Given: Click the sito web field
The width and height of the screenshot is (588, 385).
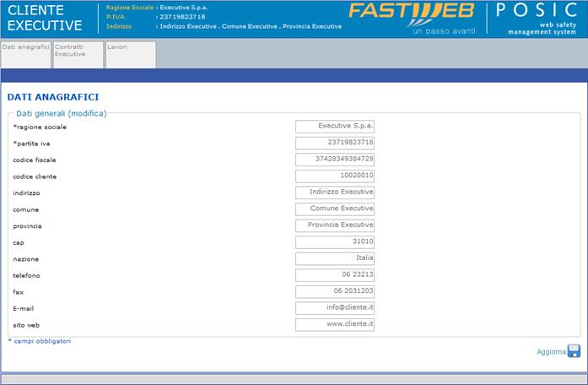Looking at the screenshot, I should tap(335, 324).
